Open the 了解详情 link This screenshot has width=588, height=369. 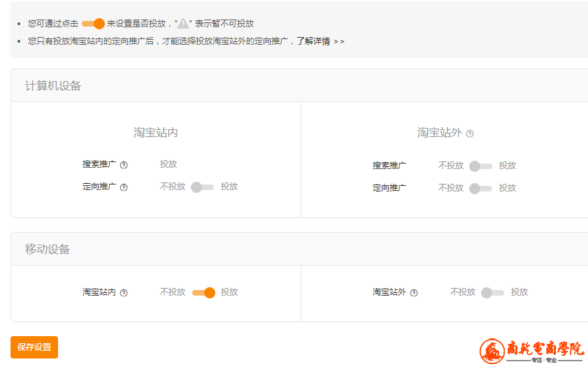[320, 41]
